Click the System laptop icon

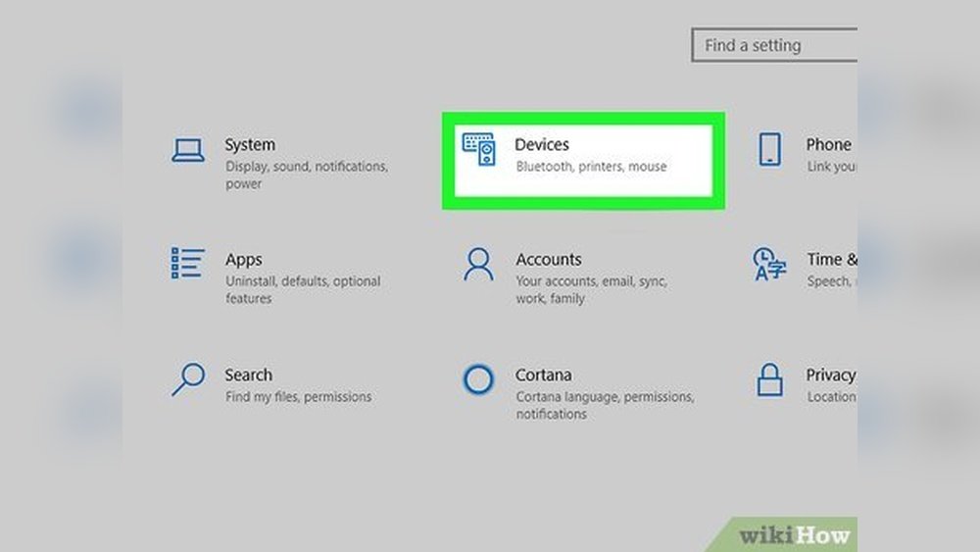[x=188, y=150]
